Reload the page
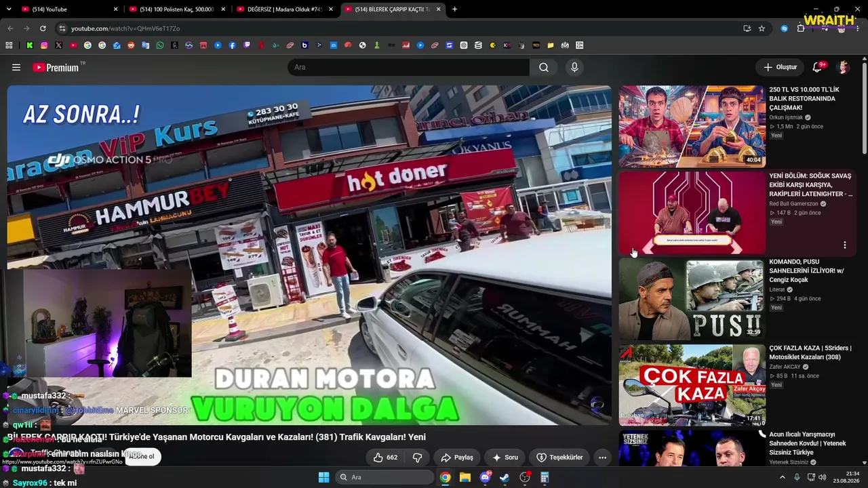 pos(43,28)
